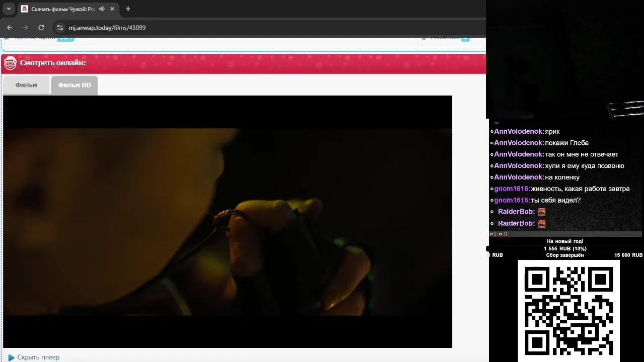Screen dimensions: 644x362
Task: Click the arrow icon beside 'Скрыть плеер'
Action: click(12, 357)
